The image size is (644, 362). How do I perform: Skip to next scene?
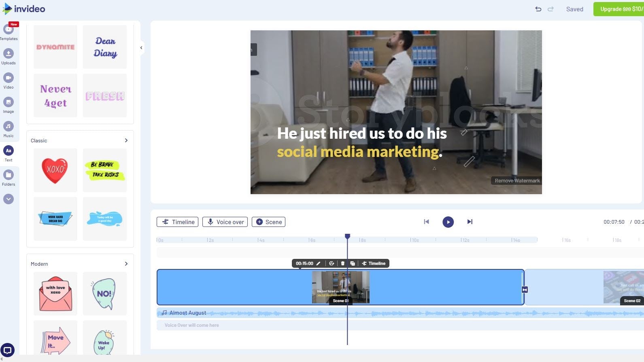(470, 222)
